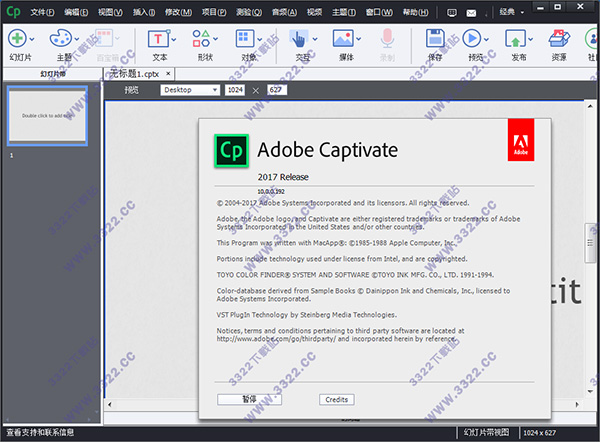Viewport: 600px width, 442px height.
Task: Click the community icon at toolbar right edge
Action: (x=592, y=38)
